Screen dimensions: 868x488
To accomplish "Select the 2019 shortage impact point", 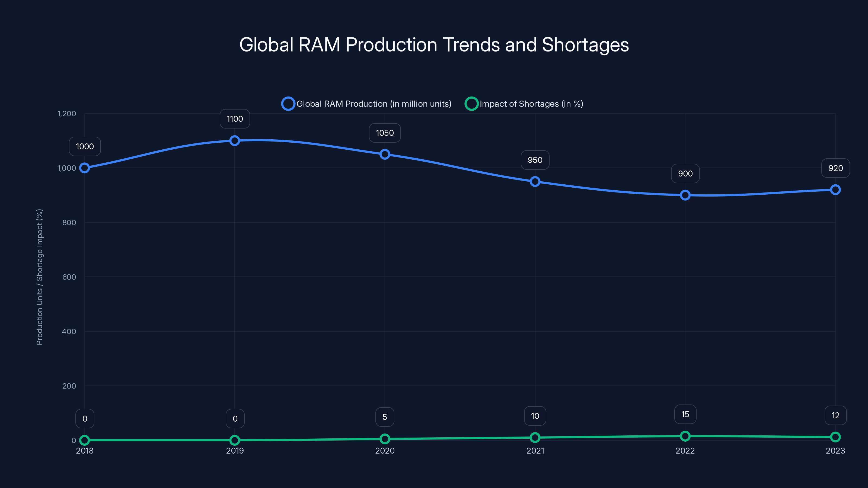I will 235,440.
